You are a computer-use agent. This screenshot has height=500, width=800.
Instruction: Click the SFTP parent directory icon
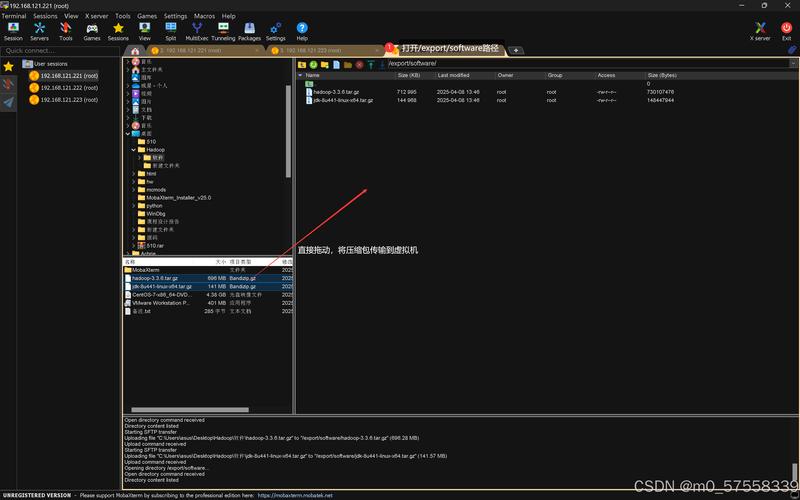point(302,65)
